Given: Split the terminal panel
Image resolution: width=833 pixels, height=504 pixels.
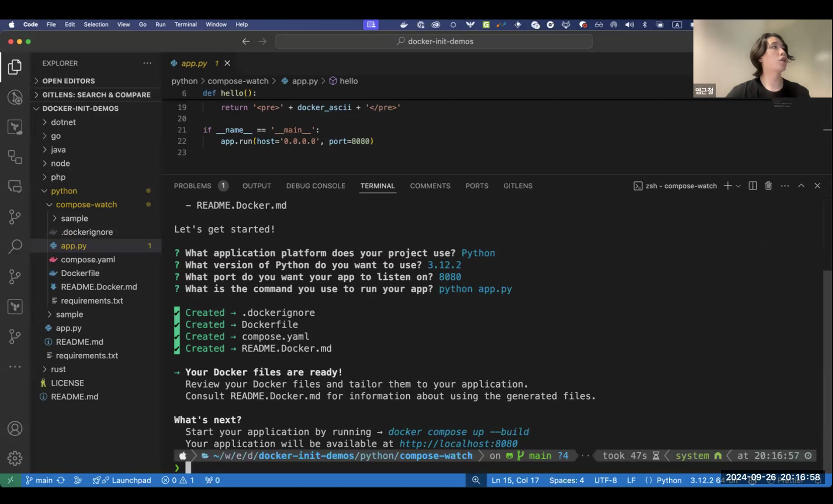Looking at the screenshot, I should (x=752, y=185).
